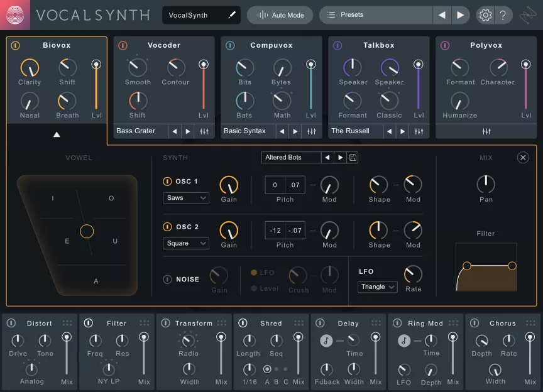Click Talkbox level slider handle

419,65
